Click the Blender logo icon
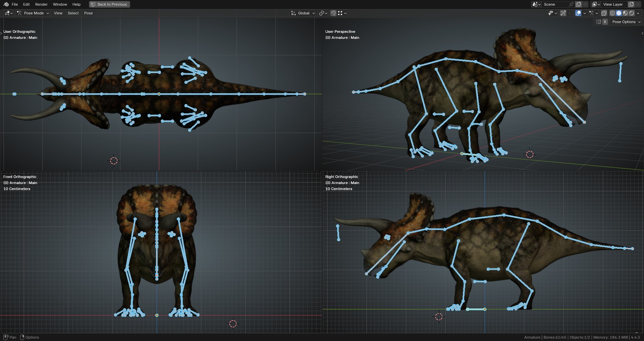The height and width of the screenshot is (341, 644). (x=6, y=4)
